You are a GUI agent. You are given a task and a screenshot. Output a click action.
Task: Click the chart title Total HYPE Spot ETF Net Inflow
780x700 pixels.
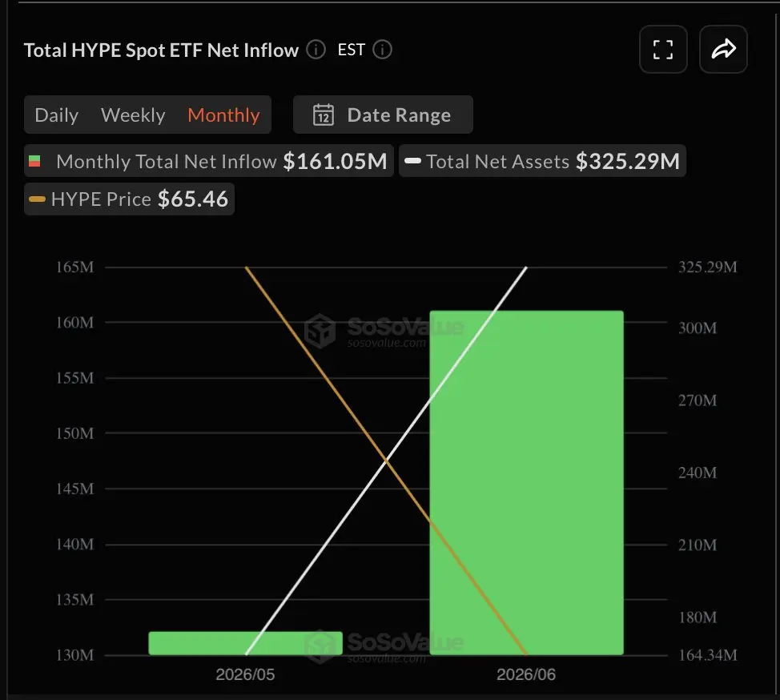pyautogui.click(x=161, y=50)
